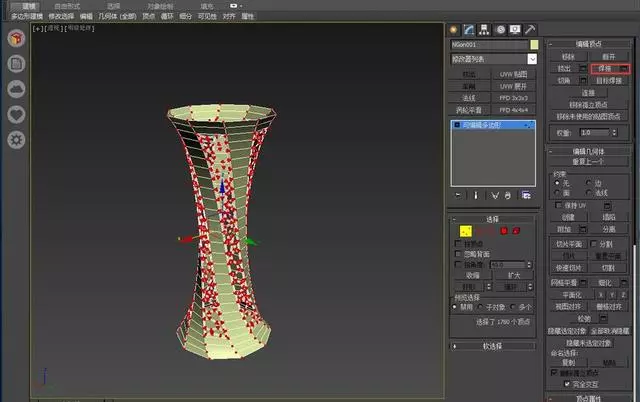This screenshot has height=402, width=640.
Task: Click the heart icon in left sidebar
Action: click(x=16, y=113)
